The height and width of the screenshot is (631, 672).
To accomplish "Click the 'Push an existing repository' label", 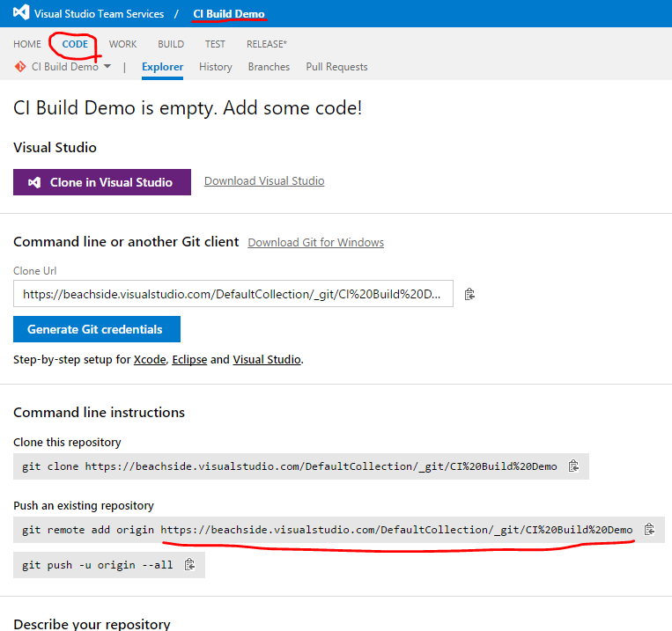I will click(84, 505).
